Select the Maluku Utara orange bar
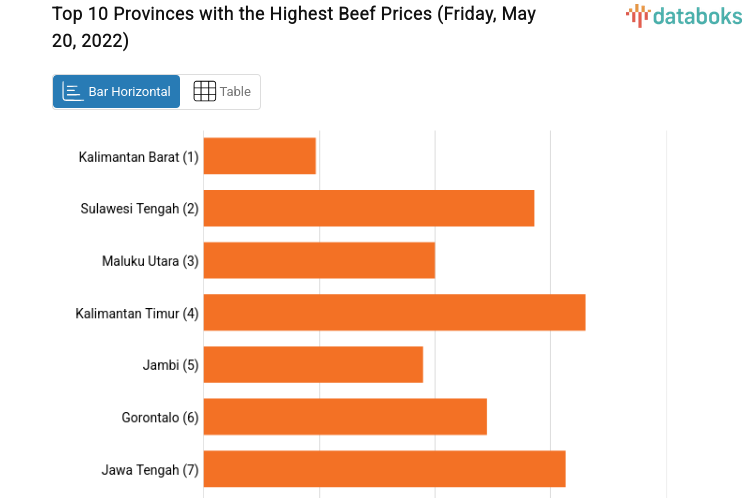Screen dimensions: 753x498 [319, 260]
